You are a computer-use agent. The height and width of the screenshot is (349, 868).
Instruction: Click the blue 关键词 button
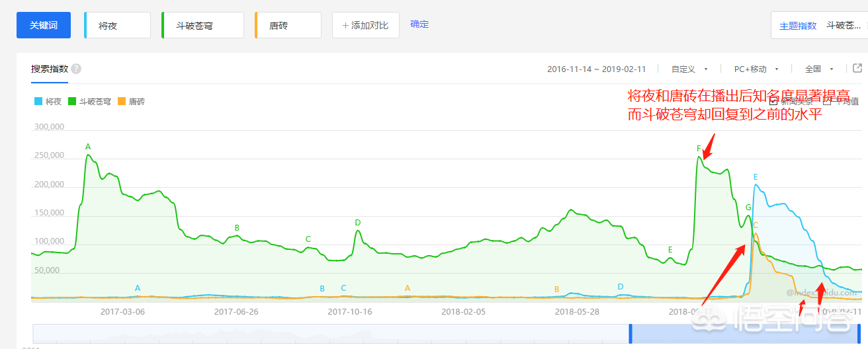coord(44,25)
